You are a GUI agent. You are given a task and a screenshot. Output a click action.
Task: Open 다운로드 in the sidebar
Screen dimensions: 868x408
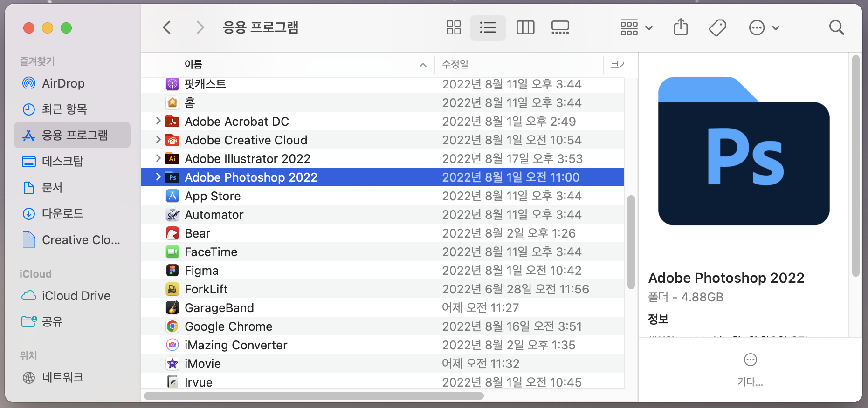(72, 214)
